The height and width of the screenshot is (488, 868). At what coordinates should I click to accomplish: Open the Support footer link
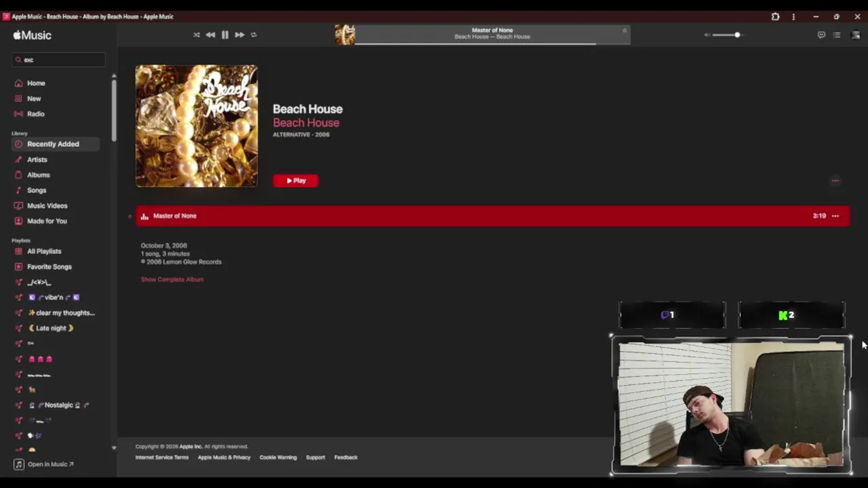coord(315,457)
